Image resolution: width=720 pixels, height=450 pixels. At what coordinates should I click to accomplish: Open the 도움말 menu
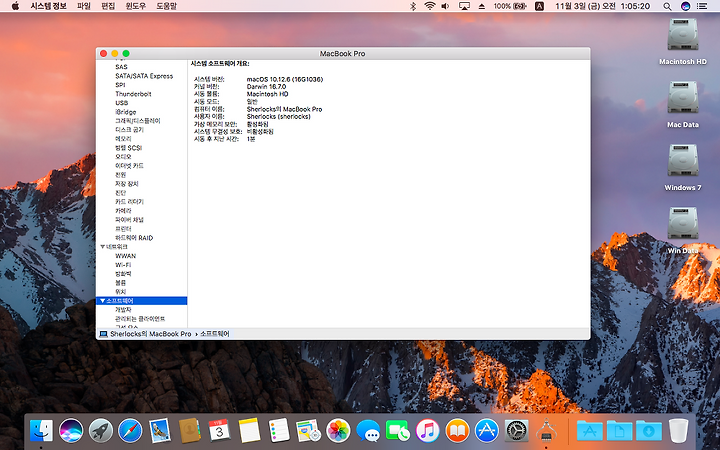pos(166,6)
